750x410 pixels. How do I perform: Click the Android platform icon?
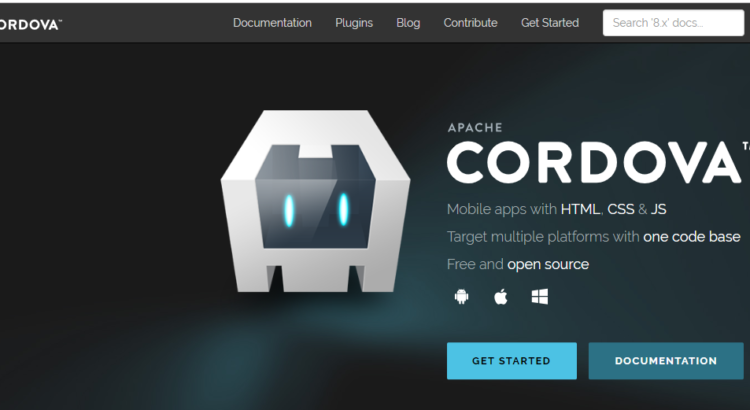461,297
